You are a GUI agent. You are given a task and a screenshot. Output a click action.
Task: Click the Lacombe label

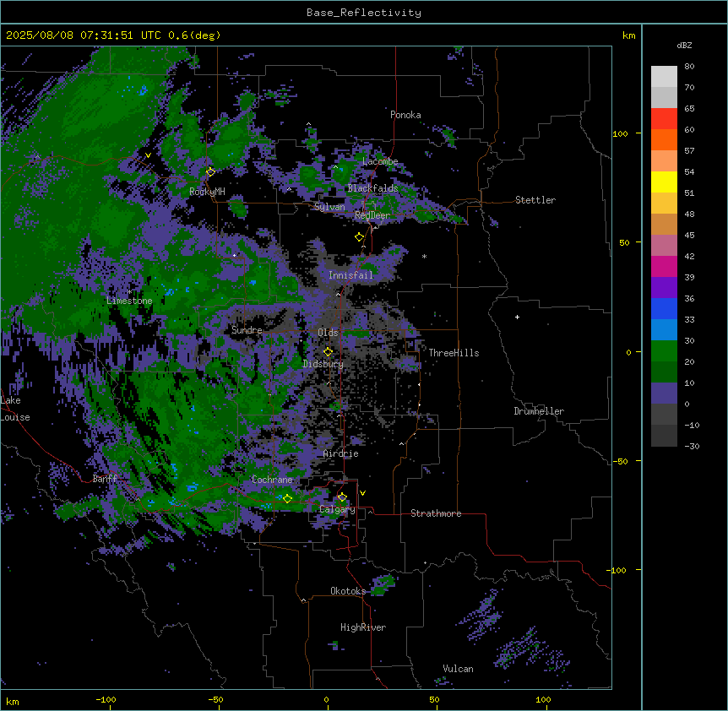point(380,161)
